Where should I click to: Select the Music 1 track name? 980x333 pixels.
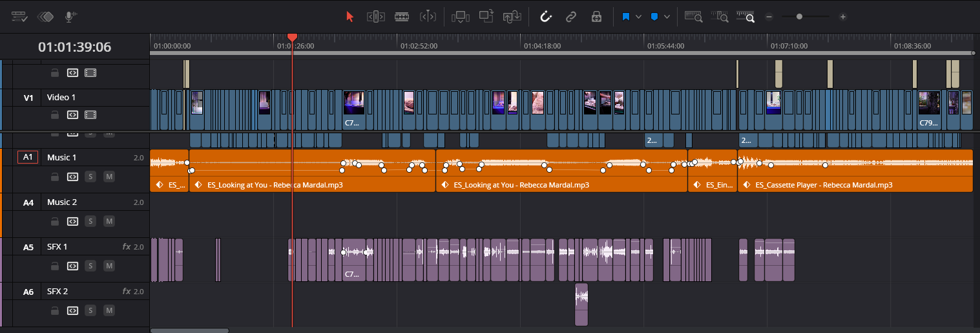(x=62, y=158)
